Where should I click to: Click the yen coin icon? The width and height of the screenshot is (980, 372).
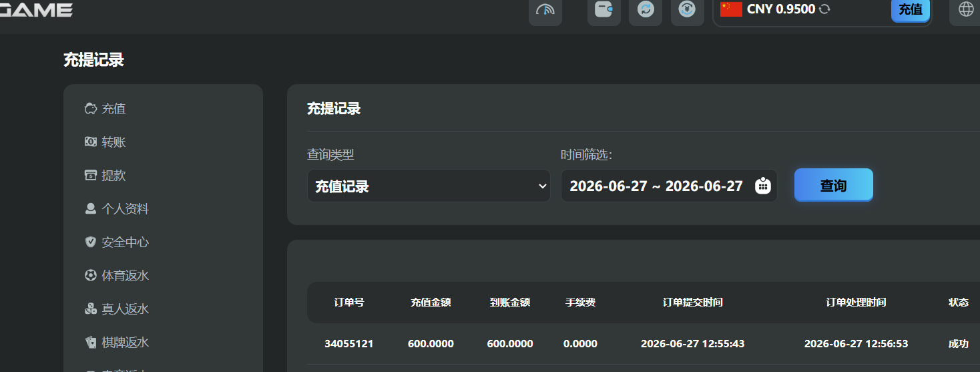(x=687, y=10)
